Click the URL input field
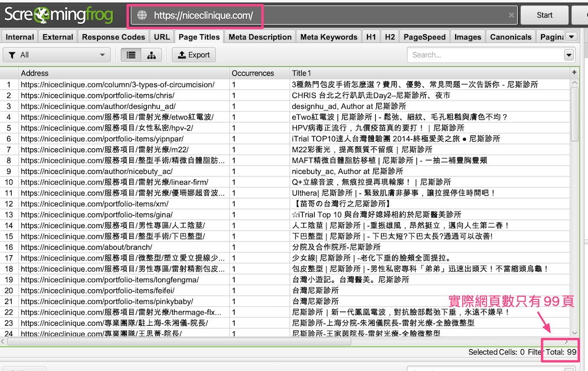The image size is (588, 371). (324, 15)
